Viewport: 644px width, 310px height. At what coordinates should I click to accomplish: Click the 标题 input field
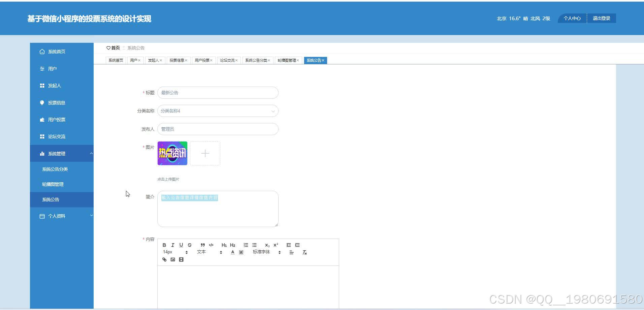coord(218,93)
